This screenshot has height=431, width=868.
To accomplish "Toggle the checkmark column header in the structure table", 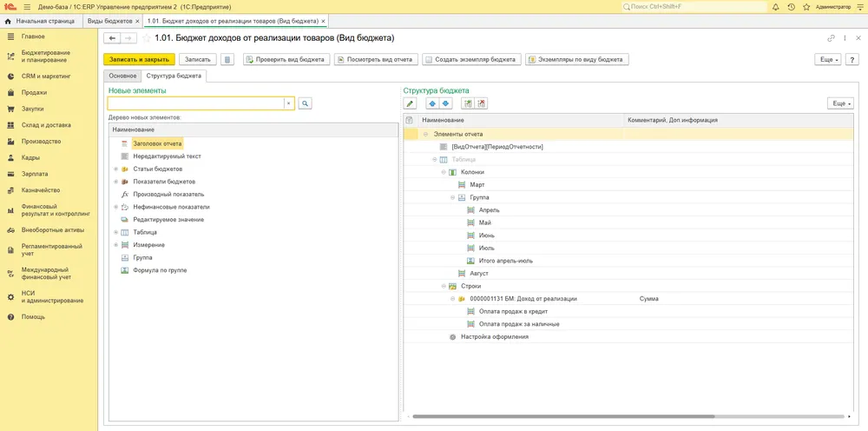I will (x=409, y=120).
